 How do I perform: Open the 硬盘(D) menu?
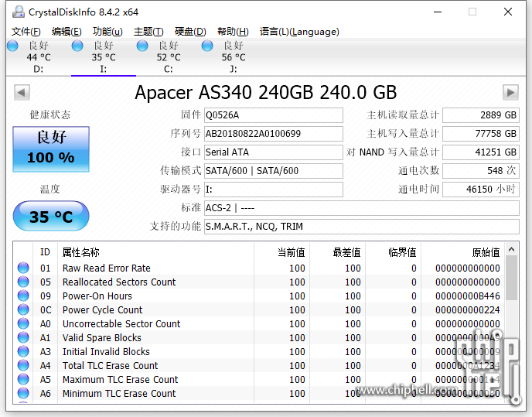pyautogui.click(x=190, y=32)
